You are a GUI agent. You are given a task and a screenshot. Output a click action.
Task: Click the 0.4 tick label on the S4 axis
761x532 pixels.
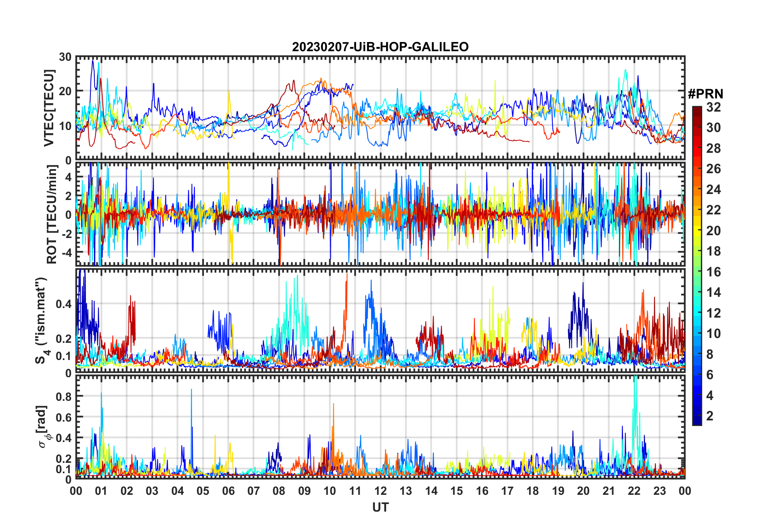click(64, 304)
